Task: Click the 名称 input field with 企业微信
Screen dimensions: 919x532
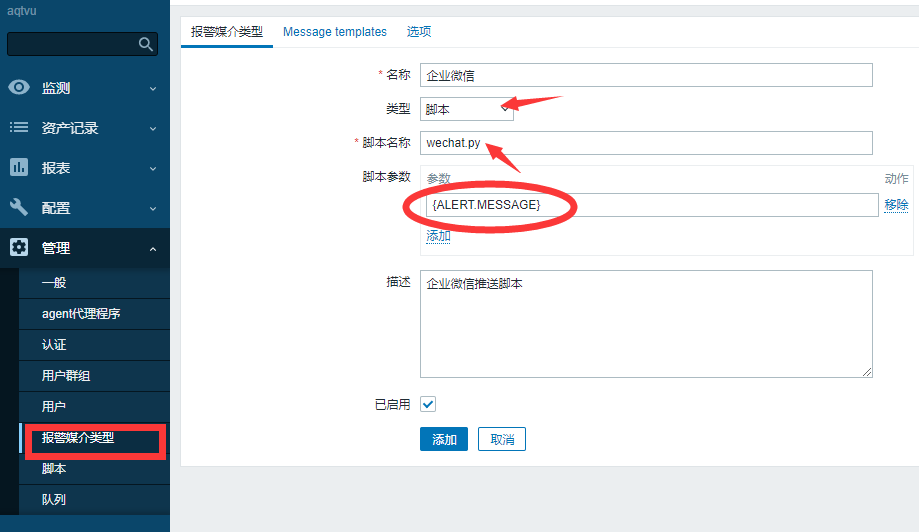Action: pyautogui.click(x=646, y=75)
